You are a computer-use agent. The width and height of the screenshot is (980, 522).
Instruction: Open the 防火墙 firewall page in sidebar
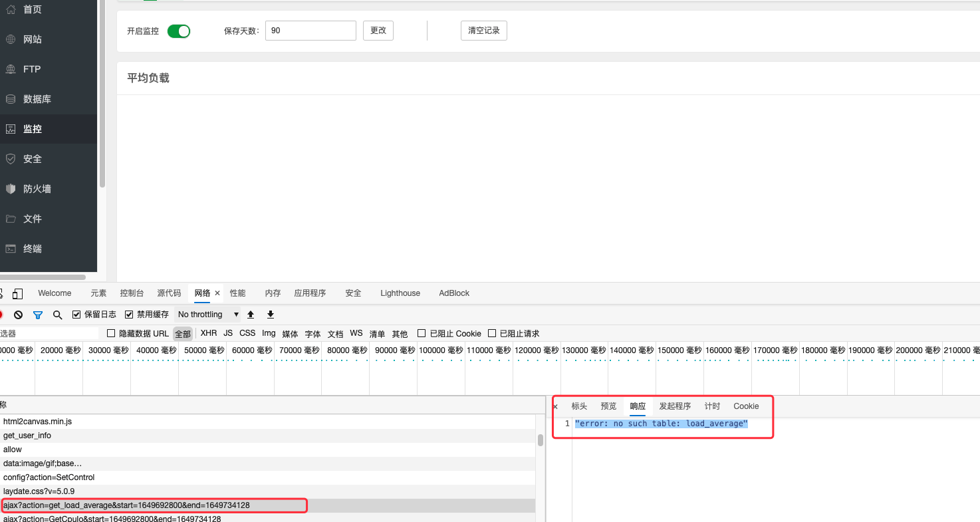tap(37, 189)
